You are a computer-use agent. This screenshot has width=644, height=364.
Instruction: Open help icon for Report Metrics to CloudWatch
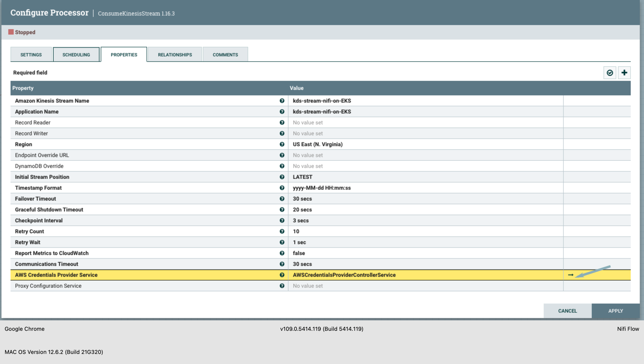point(282,253)
